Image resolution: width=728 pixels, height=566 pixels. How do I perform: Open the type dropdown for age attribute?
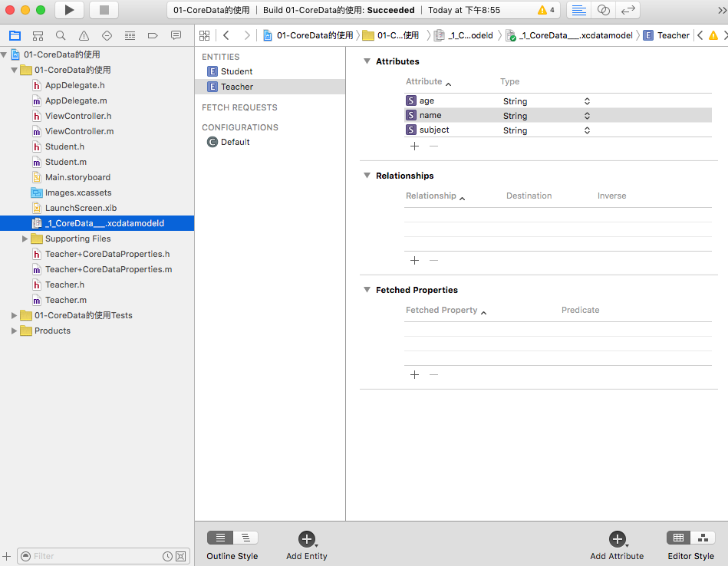[588, 101]
